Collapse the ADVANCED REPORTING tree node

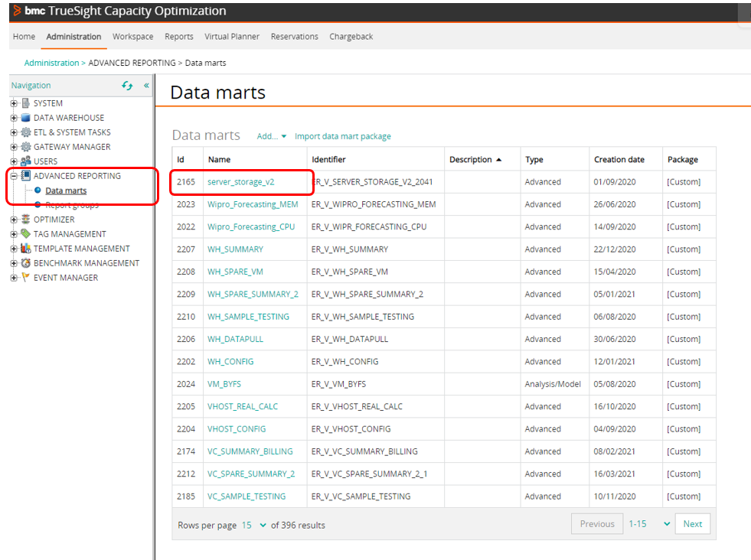coord(14,176)
